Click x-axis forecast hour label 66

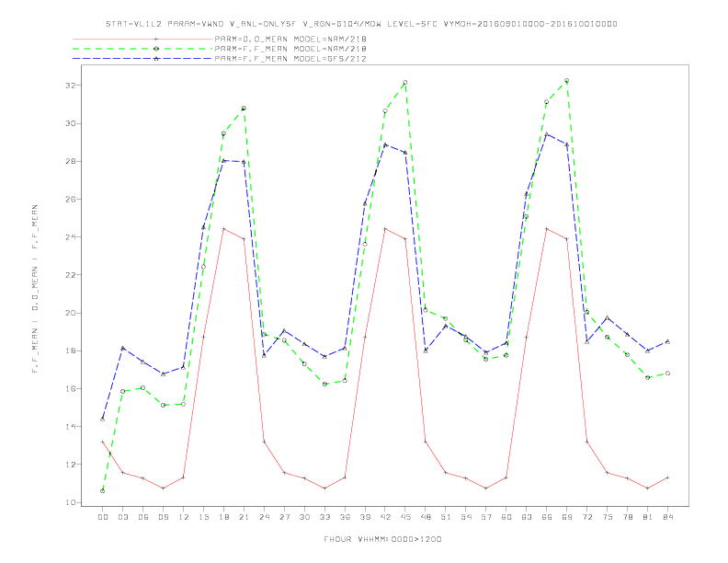(547, 517)
